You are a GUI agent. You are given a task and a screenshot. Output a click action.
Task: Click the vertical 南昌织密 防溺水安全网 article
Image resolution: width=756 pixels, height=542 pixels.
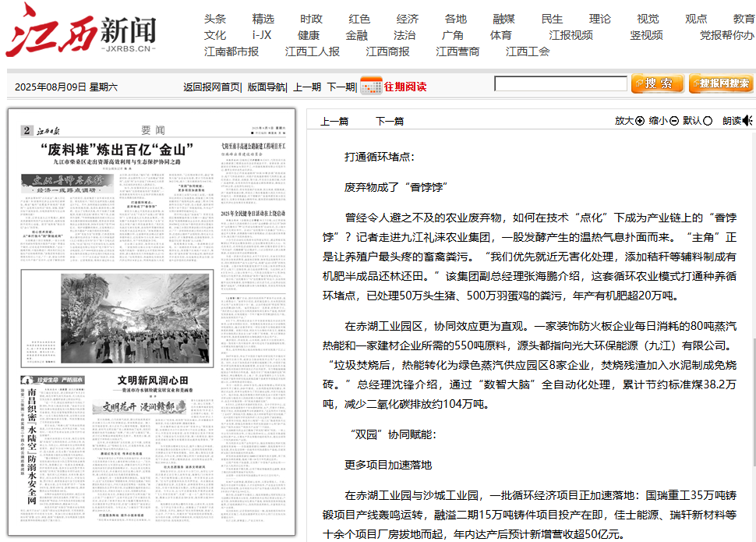point(32,446)
